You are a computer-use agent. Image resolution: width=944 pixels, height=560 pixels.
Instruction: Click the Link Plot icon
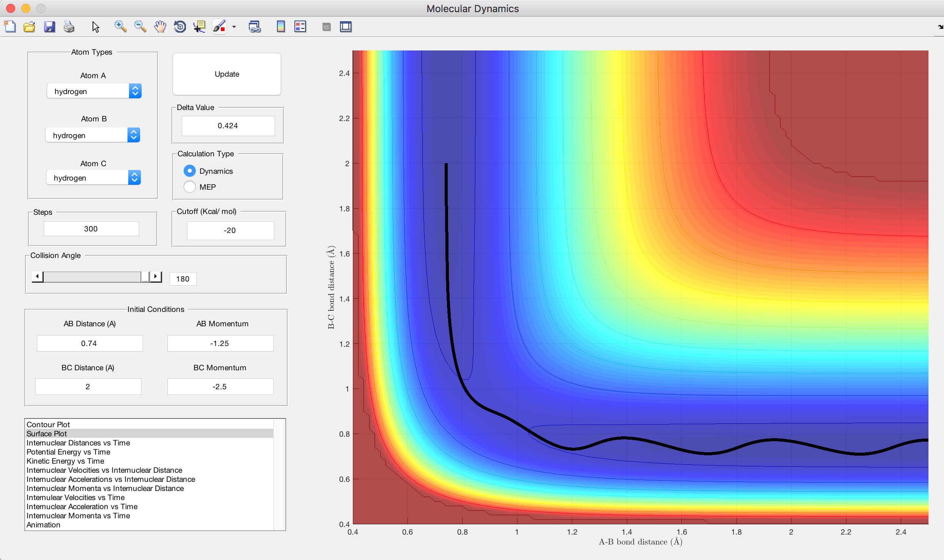click(x=255, y=27)
